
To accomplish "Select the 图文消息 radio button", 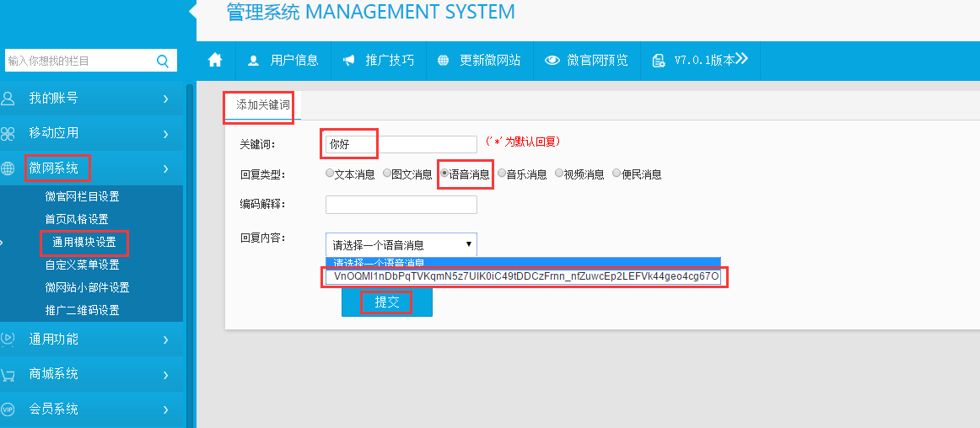I will [x=387, y=174].
